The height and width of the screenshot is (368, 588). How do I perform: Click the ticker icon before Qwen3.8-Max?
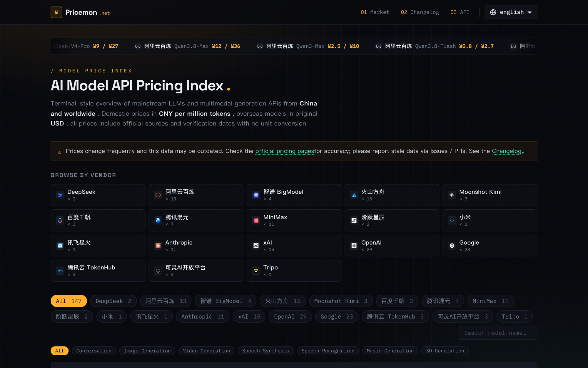[x=138, y=46]
